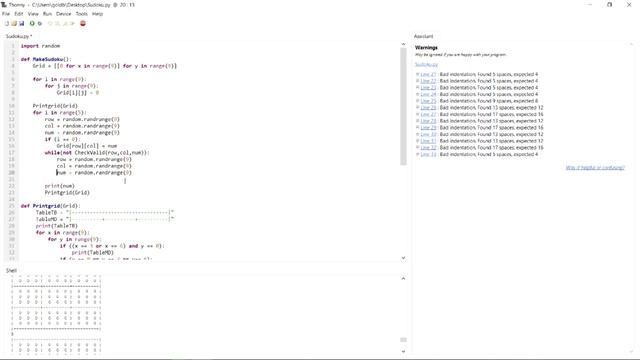Click line number 20 in the gutter
Image resolution: width=640 pixels, height=360 pixels.
coord(11,173)
